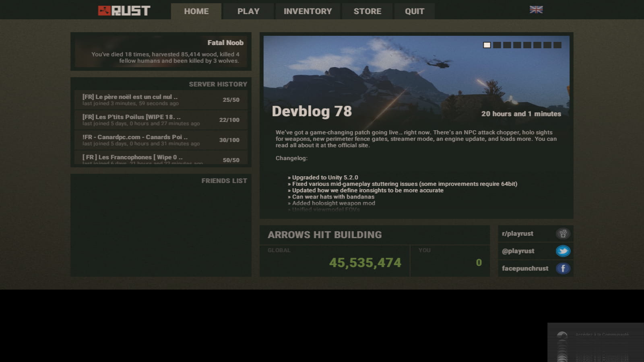Viewport: 644px width, 362px height.
Task: Open the @playrust link
Action: click(x=518, y=251)
